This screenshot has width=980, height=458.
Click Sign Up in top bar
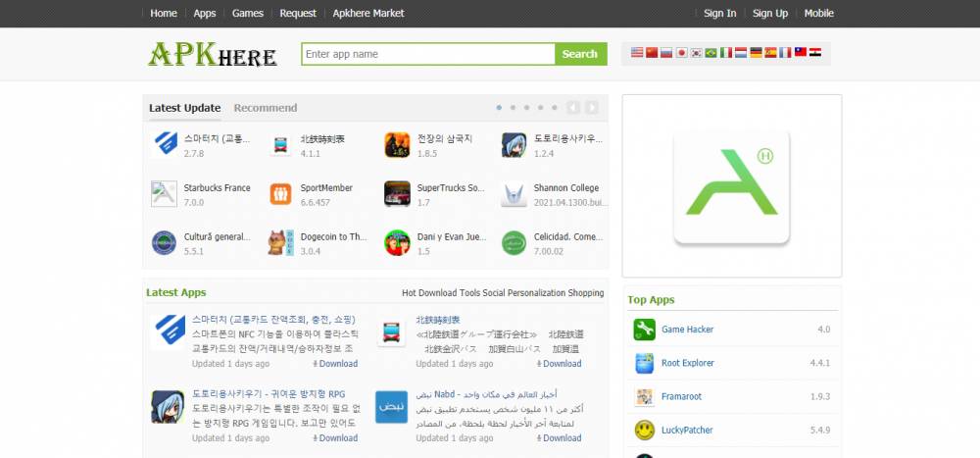[x=770, y=13]
